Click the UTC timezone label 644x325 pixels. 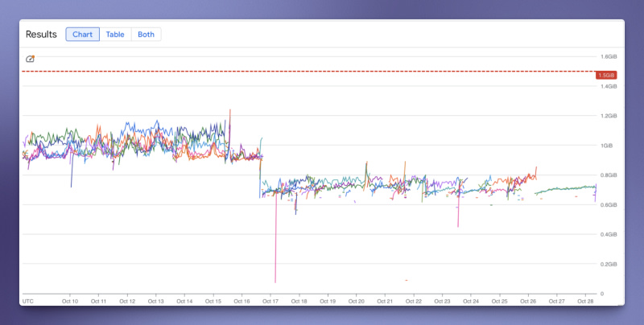(28, 302)
